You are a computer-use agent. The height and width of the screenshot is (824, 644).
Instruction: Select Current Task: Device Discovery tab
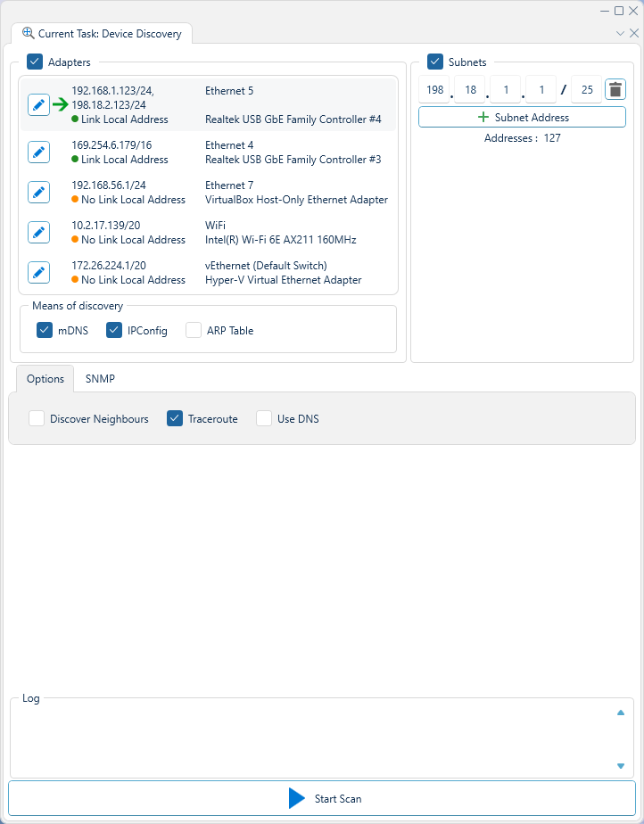tap(102, 34)
